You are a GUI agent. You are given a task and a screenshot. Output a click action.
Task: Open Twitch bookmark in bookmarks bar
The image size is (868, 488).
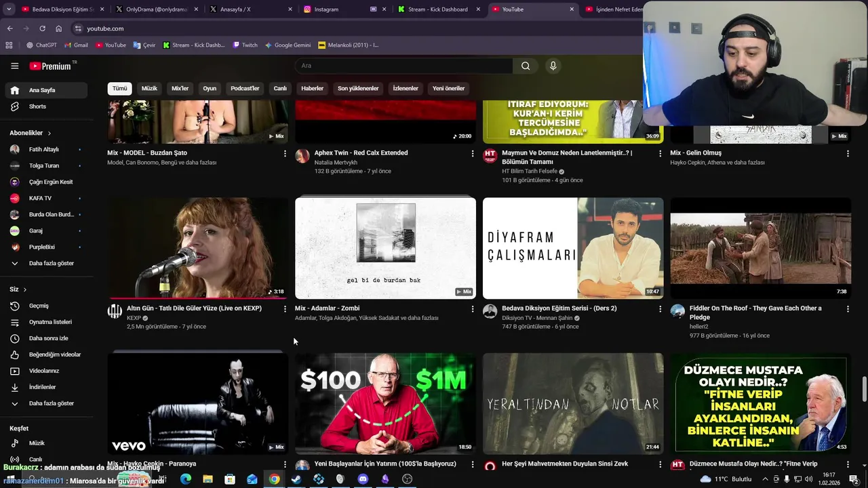[245, 45]
